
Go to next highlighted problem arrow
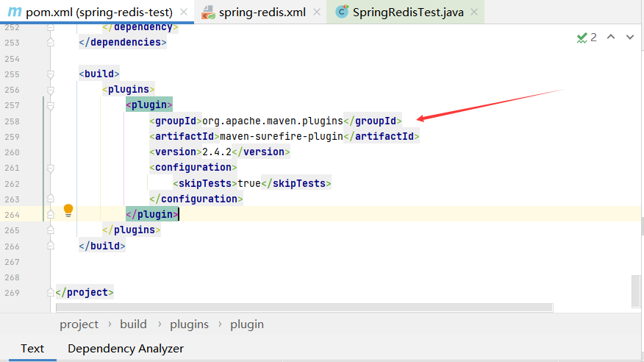pos(629,37)
